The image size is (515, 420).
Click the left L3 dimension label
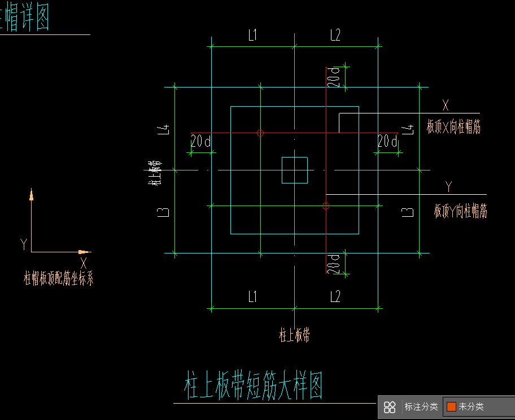tap(163, 212)
